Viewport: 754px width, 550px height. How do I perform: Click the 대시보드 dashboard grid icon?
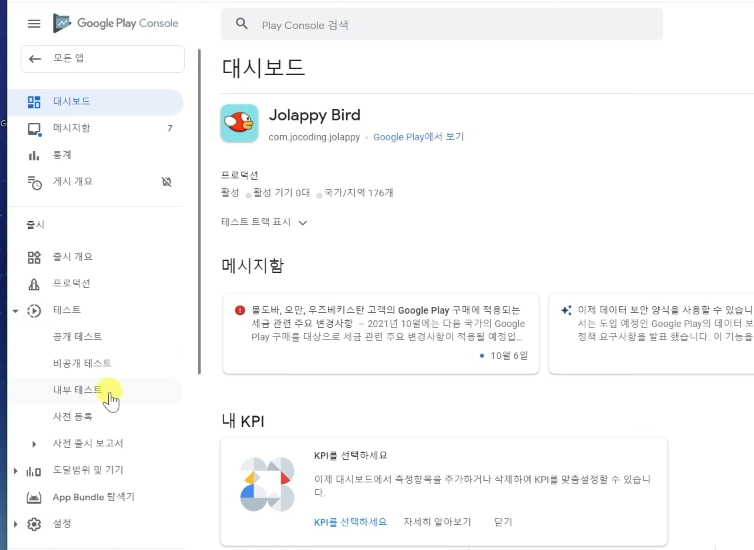34,102
